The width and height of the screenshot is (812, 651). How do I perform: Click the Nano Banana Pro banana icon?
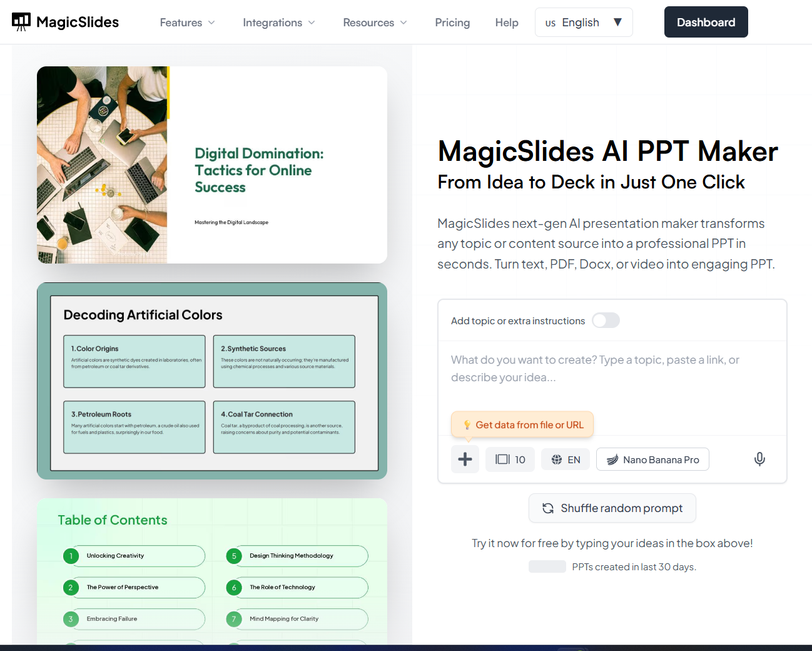(612, 459)
